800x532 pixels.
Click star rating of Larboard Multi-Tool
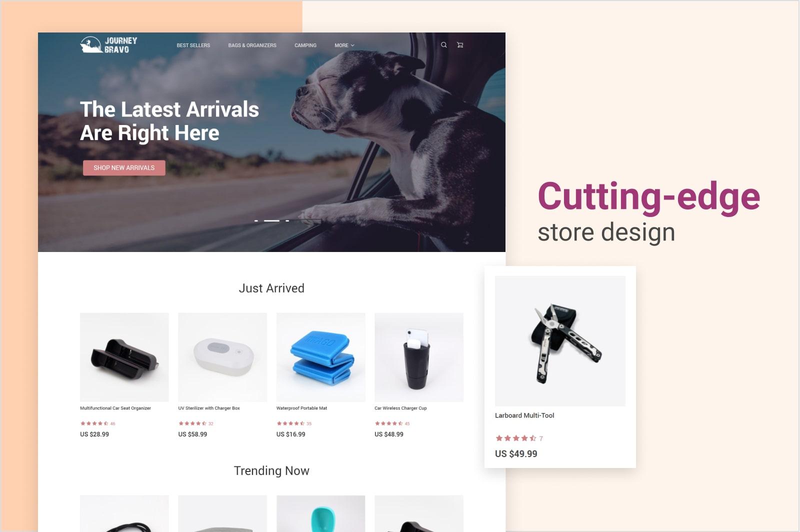tap(516, 438)
